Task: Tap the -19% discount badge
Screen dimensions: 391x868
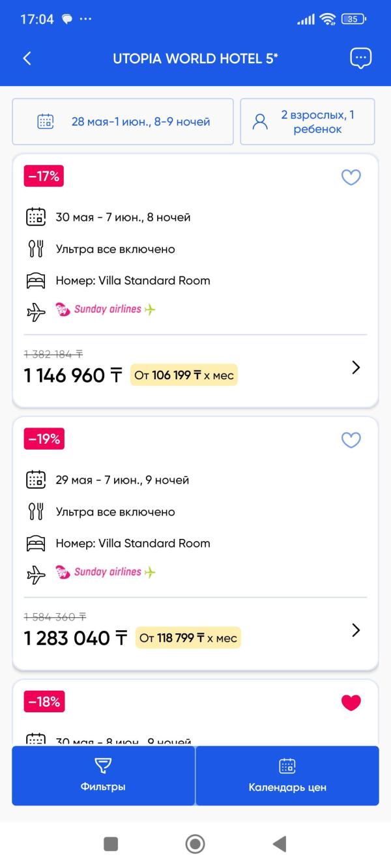Action: pos(44,439)
